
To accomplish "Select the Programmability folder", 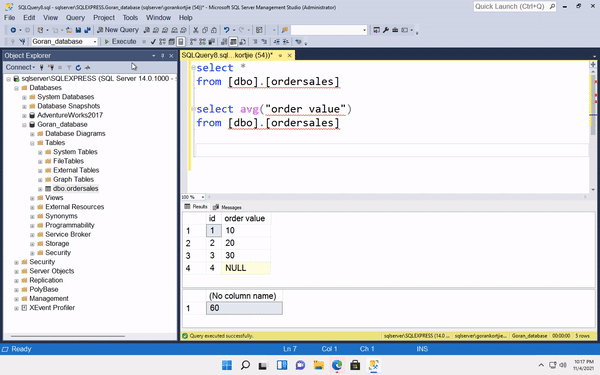I will click(x=70, y=225).
